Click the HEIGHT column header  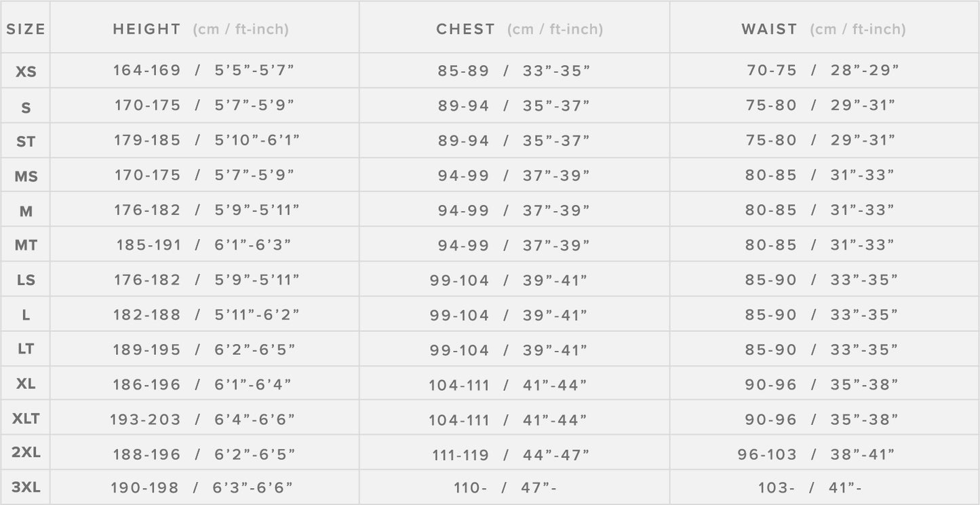click(x=146, y=29)
